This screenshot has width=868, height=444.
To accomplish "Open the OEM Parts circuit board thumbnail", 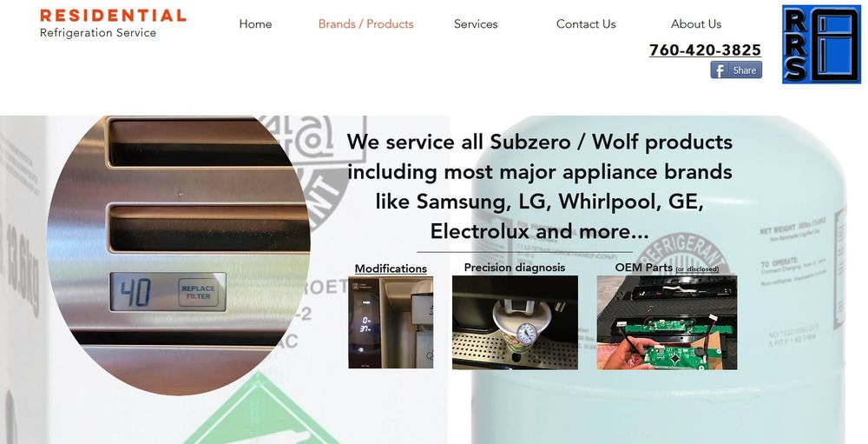I will [x=667, y=322].
